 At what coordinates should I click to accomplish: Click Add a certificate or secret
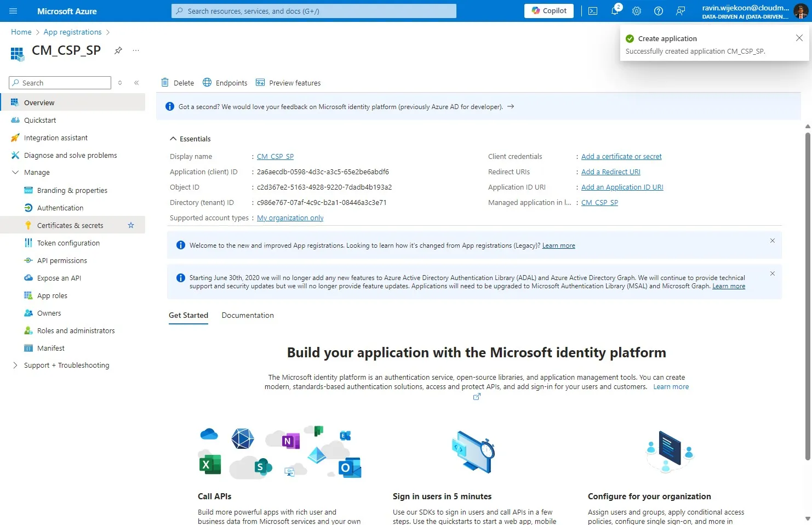[x=621, y=156]
